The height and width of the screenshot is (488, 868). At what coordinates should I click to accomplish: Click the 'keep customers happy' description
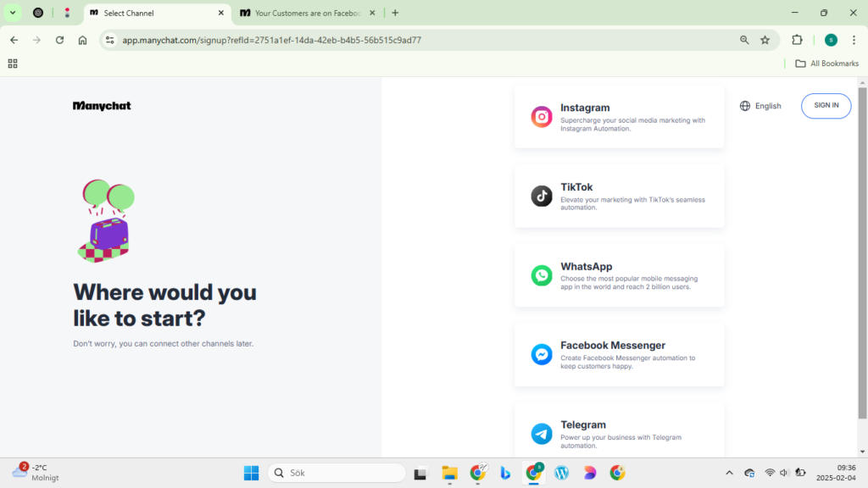(x=628, y=362)
